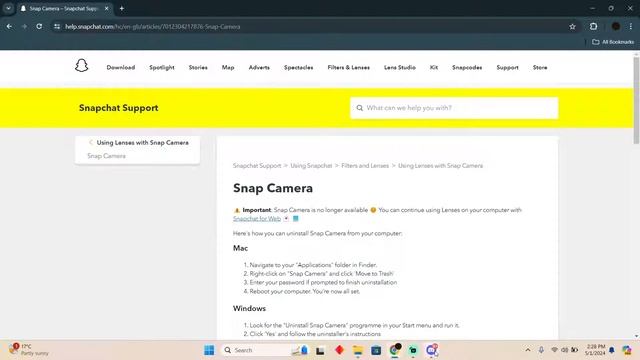Open the Adverts menu item

(x=259, y=67)
